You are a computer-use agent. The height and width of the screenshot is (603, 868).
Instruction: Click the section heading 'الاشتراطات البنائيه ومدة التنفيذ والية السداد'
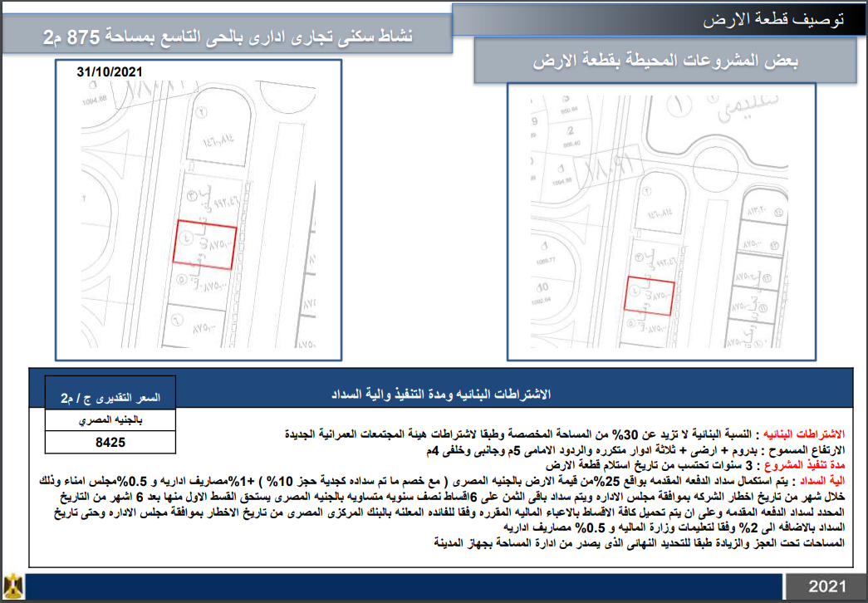click(441, 395)
